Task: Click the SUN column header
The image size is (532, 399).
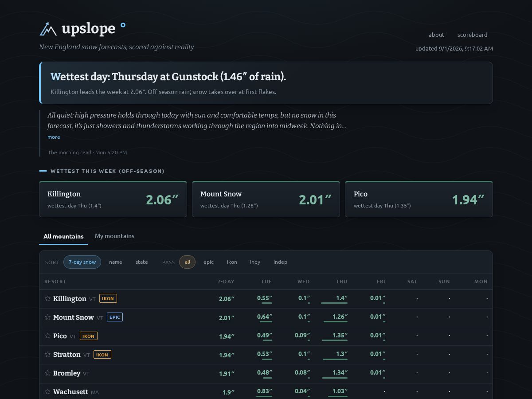Action: click(x=444, y=282)
